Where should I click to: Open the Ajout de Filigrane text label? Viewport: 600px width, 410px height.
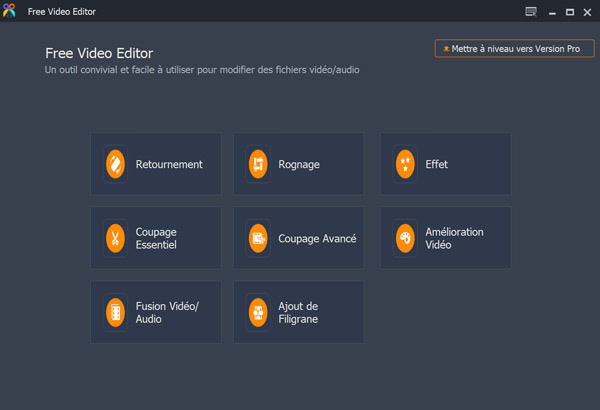(298, 312)
